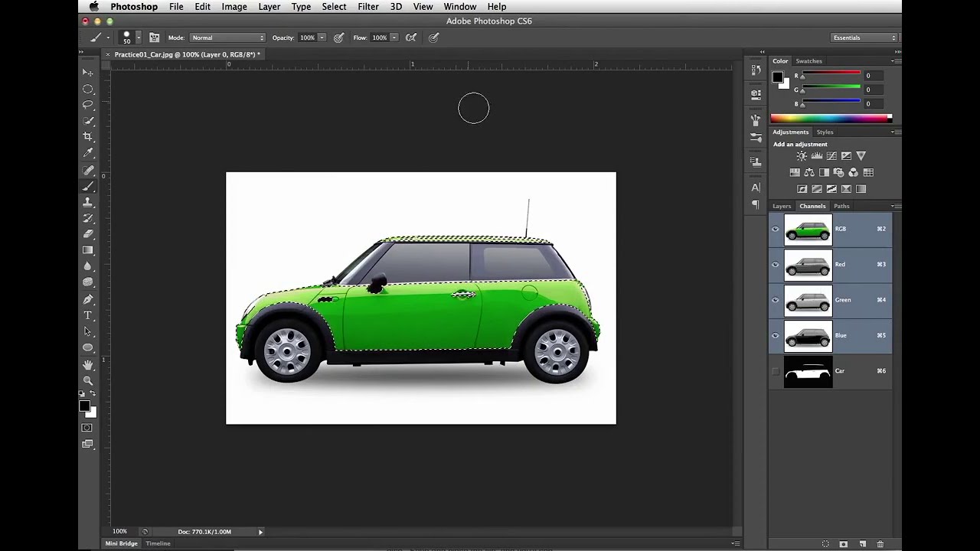
Task: Open the Essentials workspace dropdown
Action: pos(864,37)
